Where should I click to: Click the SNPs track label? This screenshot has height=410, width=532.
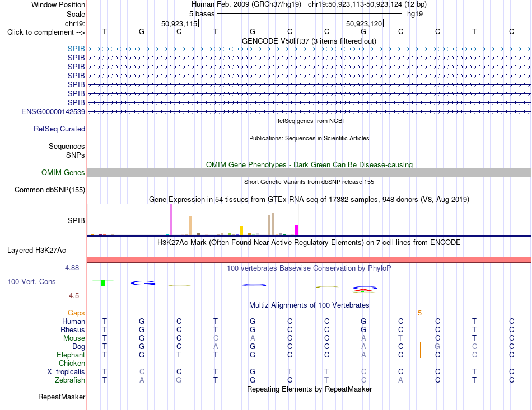(76, 155)
